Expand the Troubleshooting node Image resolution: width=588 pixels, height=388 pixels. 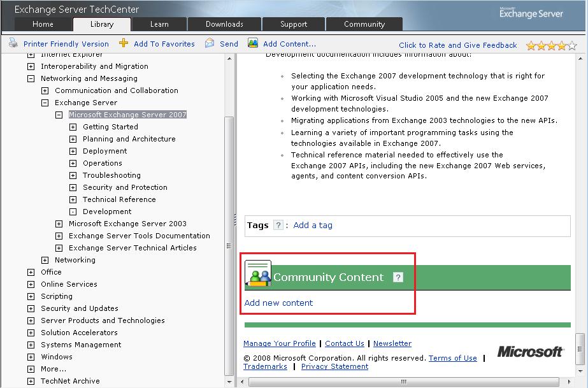(x=73, y=175)
